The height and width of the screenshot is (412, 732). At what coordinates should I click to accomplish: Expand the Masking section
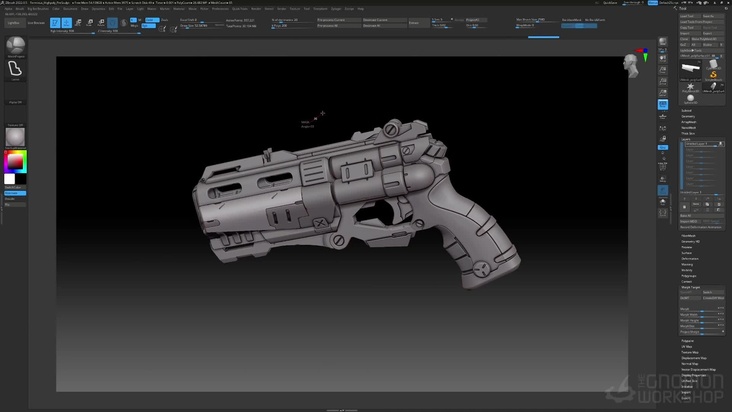(x=687, y=264)
